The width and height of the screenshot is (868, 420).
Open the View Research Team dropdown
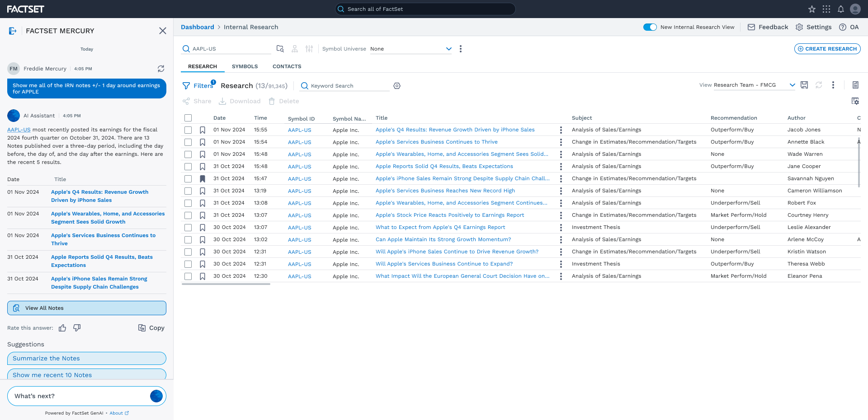pyautogui.click(x=755, y=85)
